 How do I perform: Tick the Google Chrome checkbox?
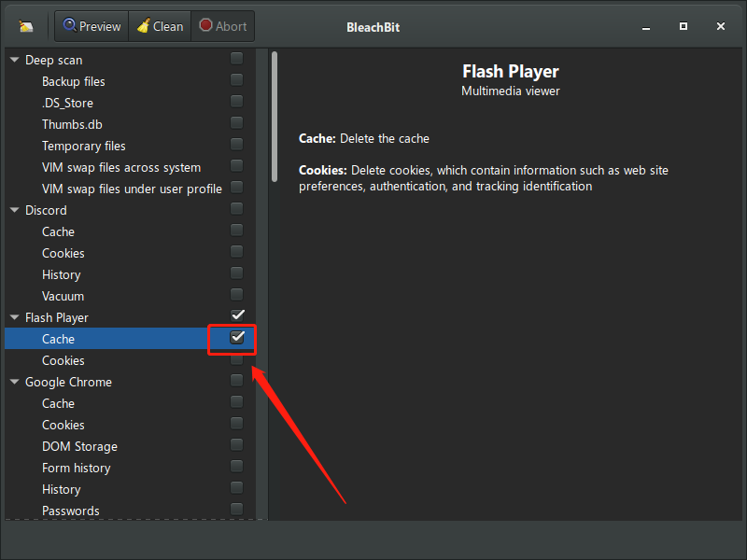click(237, 380)
